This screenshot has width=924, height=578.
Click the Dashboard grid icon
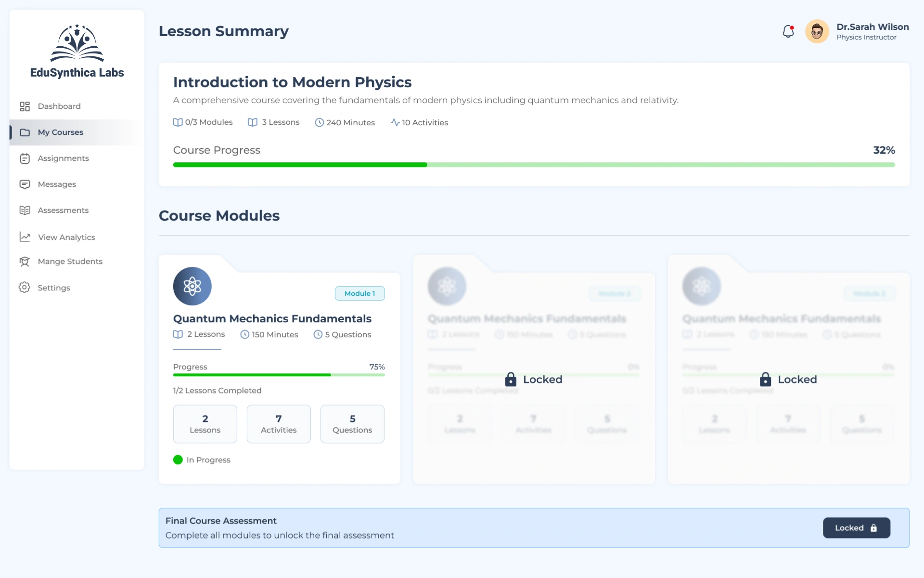coord(25,106)
